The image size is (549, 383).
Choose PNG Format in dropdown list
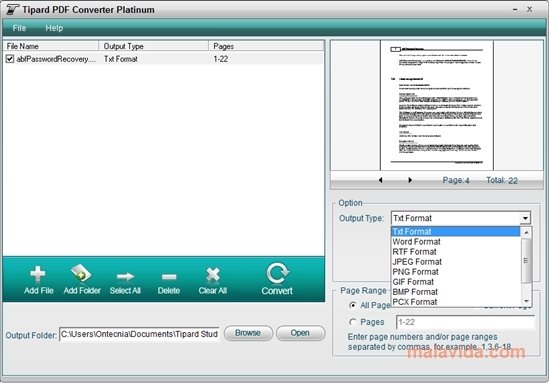455,272
